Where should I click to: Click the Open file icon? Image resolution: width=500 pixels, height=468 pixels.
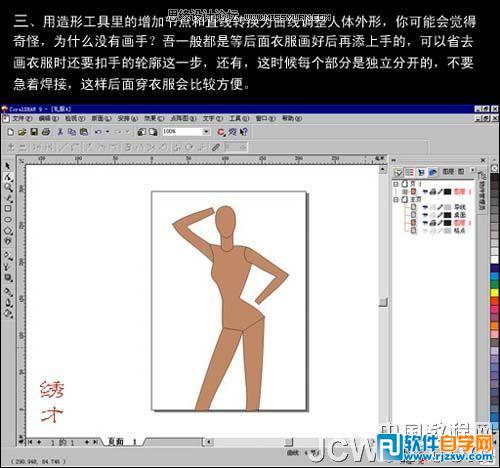click(22, 132)
